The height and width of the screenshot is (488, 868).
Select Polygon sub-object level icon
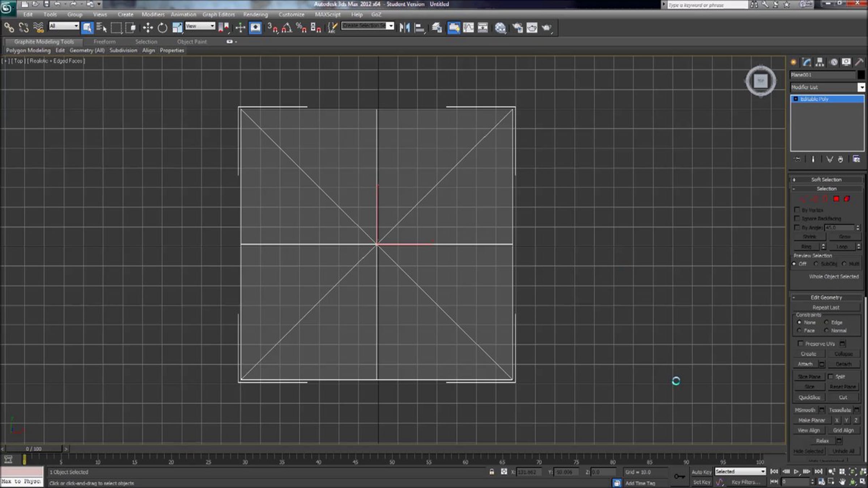pyautogui.click(x=836, y=199)
